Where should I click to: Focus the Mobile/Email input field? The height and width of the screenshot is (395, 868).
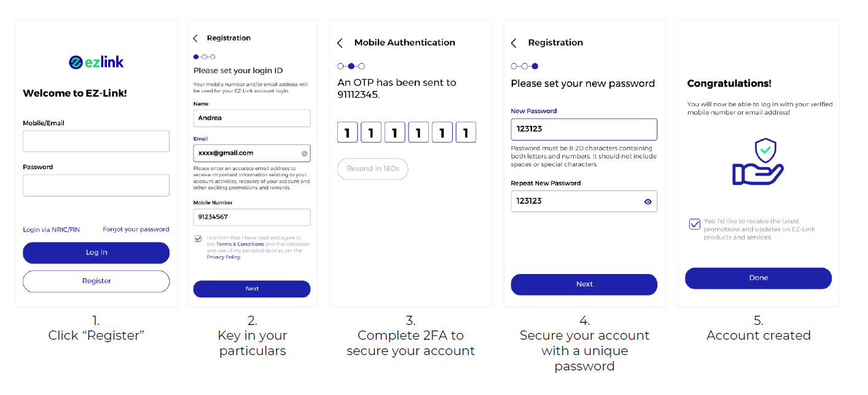(x=96, y=141)
